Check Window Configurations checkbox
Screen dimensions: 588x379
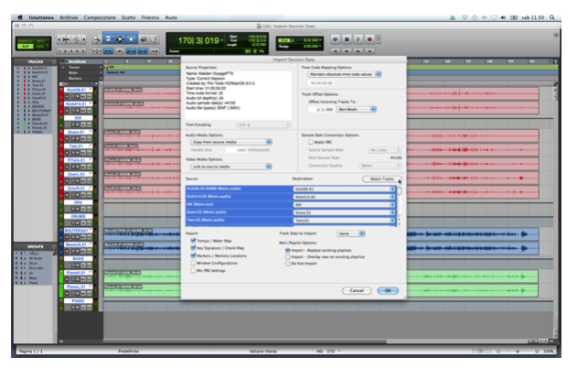pos(193,263)
